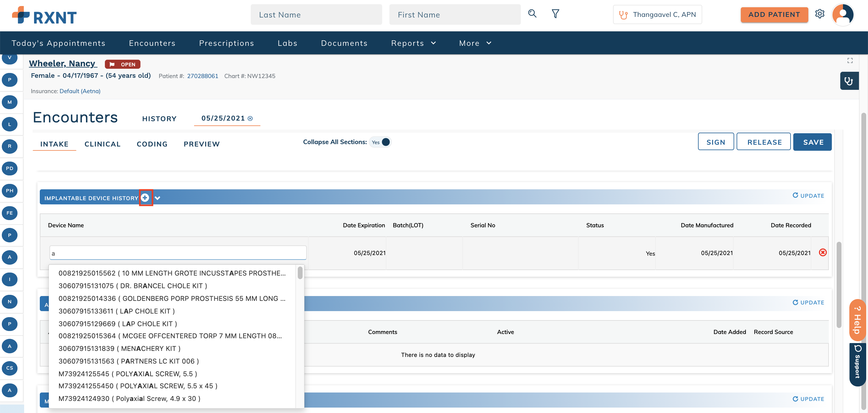Toggle Collapse All Sections switch
This screenshot has height=413, width=868.
point(380,142)
